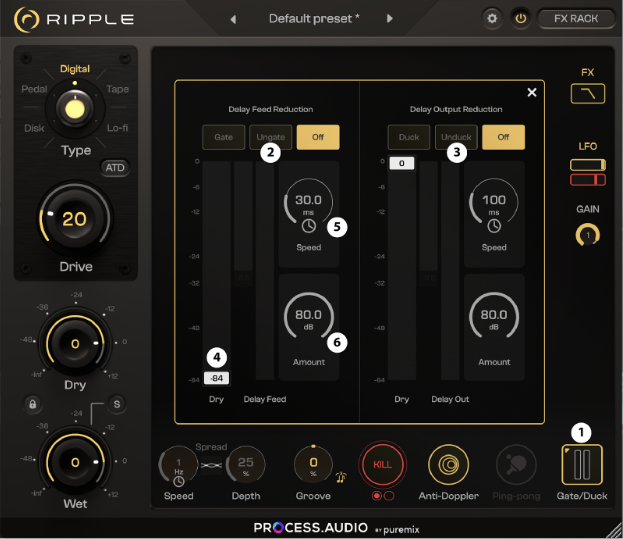This screenshot has height=539, width=623.
Task: Click the Dry level knob
Action: (75, 343)
